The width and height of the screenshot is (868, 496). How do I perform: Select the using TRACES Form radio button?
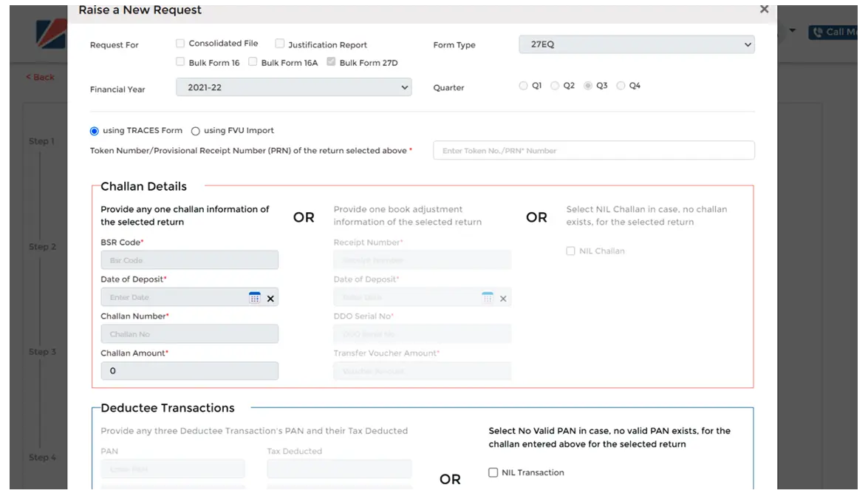tap(94, 131)
